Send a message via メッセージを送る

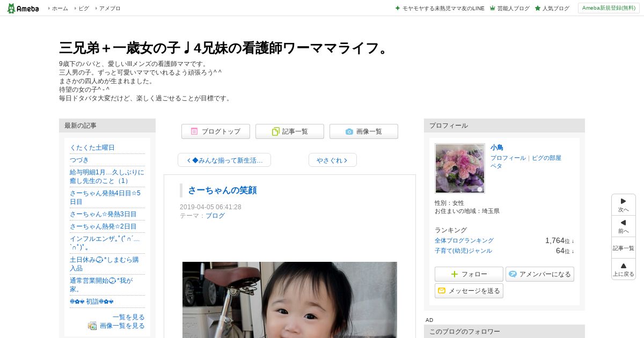(x=469, y=291)
